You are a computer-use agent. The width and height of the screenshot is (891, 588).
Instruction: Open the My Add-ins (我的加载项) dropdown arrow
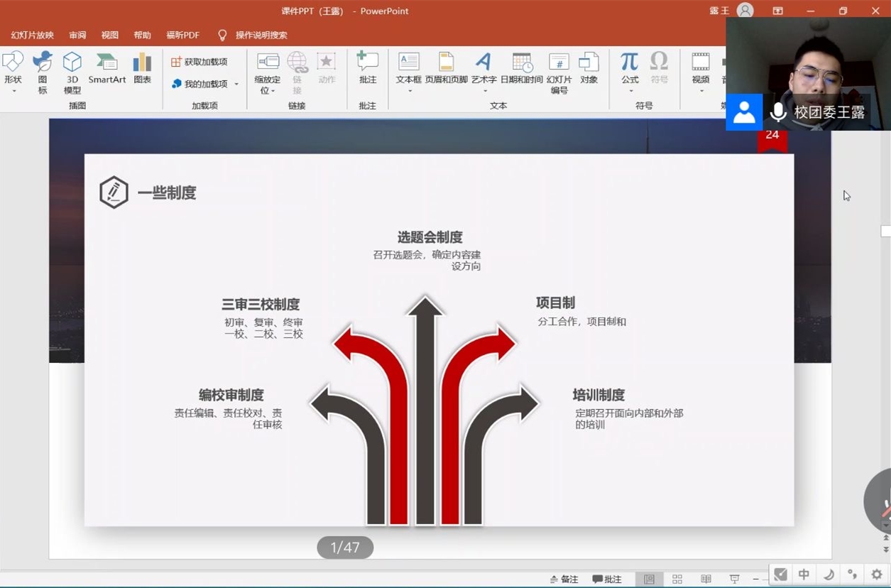click(236, 84)
